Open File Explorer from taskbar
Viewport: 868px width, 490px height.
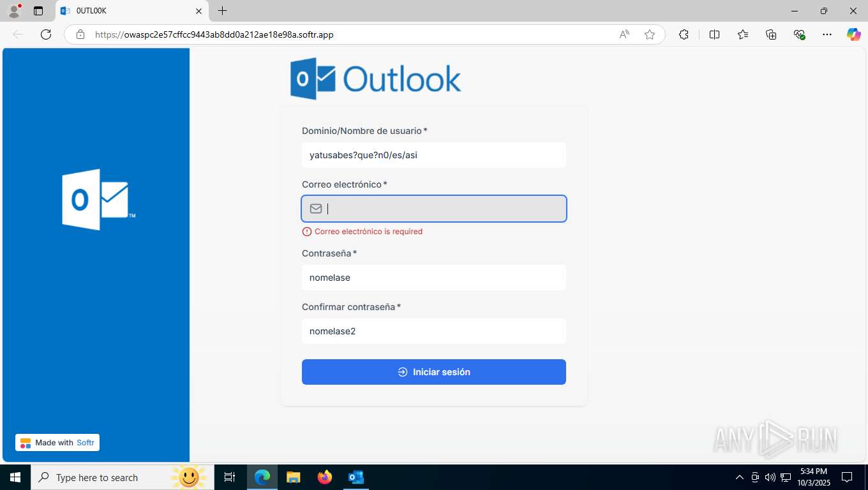[294, 477]
